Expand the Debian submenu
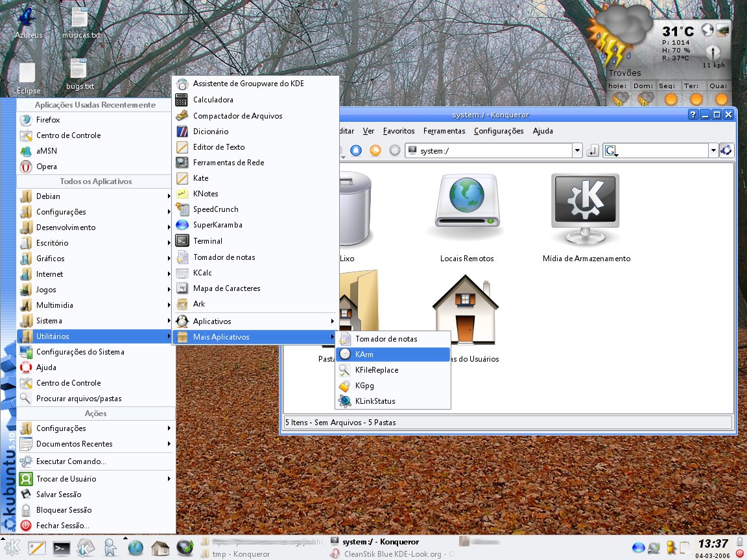The image size is (747, 560). click(94, 196)
